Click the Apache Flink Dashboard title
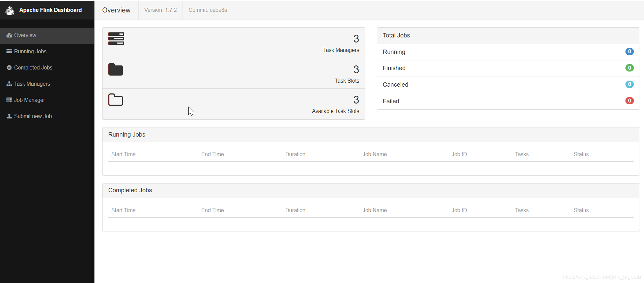Screen dimensions: 644x283 51,10
